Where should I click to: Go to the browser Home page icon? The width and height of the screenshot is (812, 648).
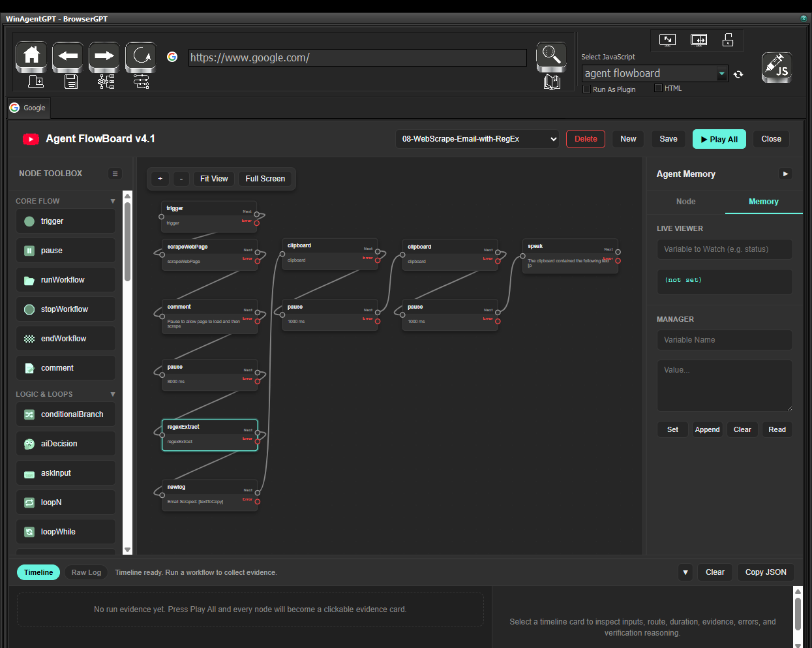(31, 57)
